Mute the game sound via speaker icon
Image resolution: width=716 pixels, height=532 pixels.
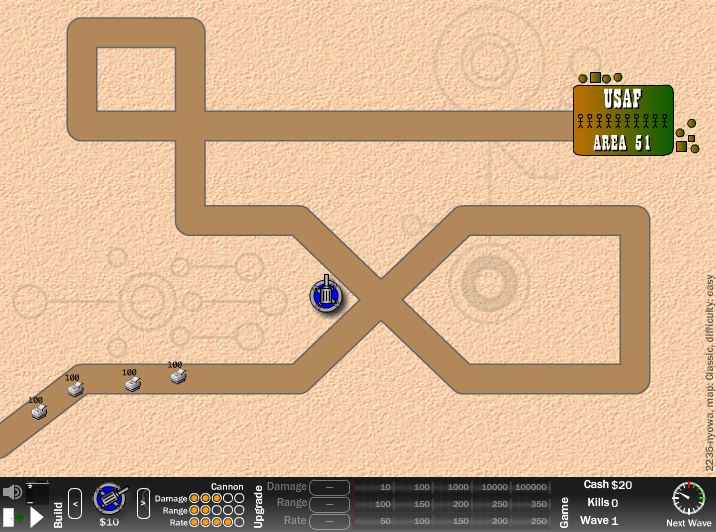pos(12,492)
